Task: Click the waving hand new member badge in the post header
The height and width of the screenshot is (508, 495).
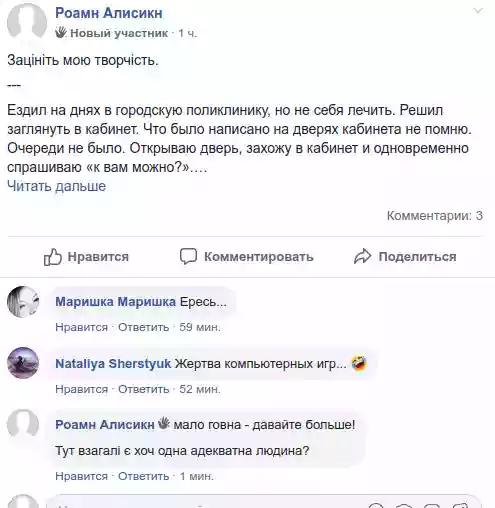Action: point(61,32)
